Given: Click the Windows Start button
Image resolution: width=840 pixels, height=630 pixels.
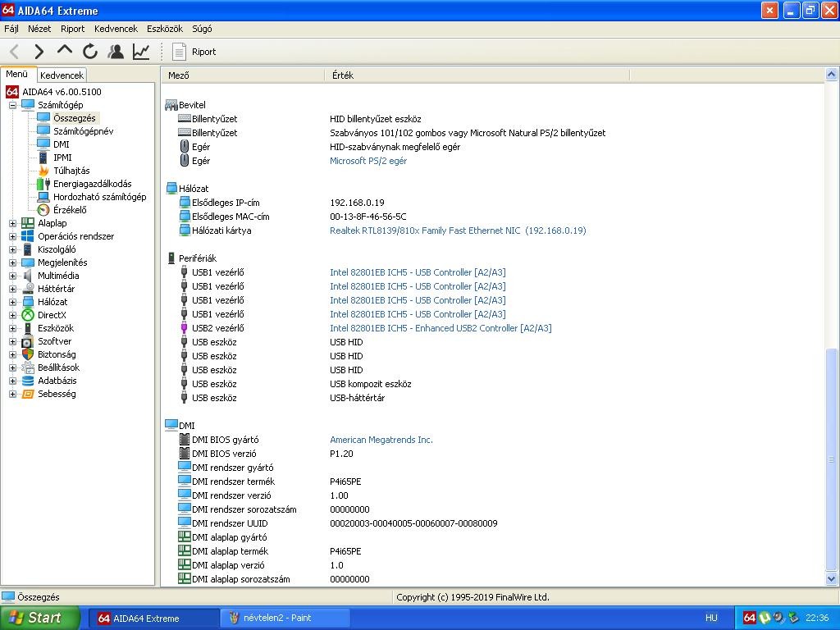Looking at the screenshot, I should [x=39, y=618].
